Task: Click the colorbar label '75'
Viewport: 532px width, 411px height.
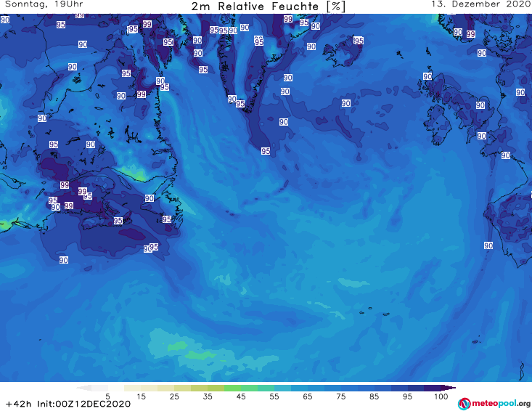Action: 341,396
